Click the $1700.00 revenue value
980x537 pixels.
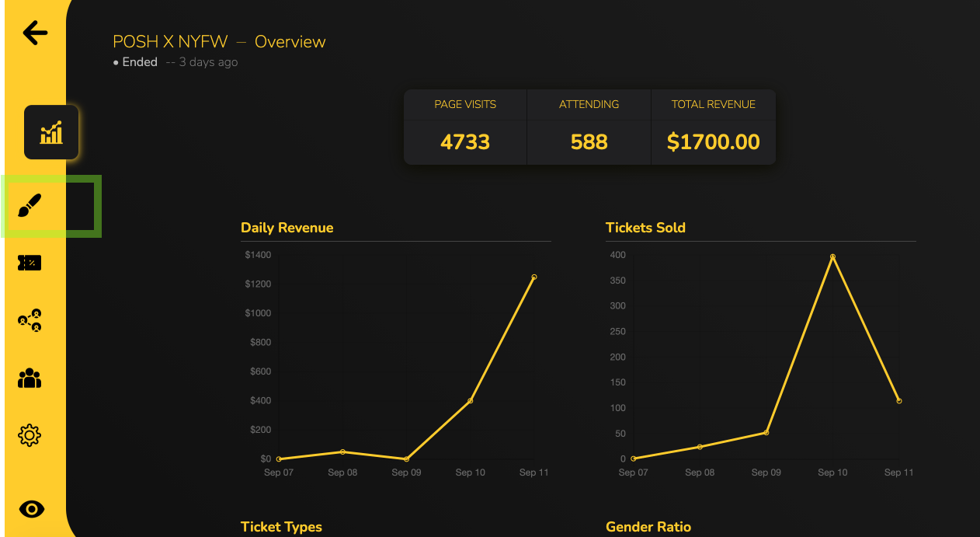point(714,142)
